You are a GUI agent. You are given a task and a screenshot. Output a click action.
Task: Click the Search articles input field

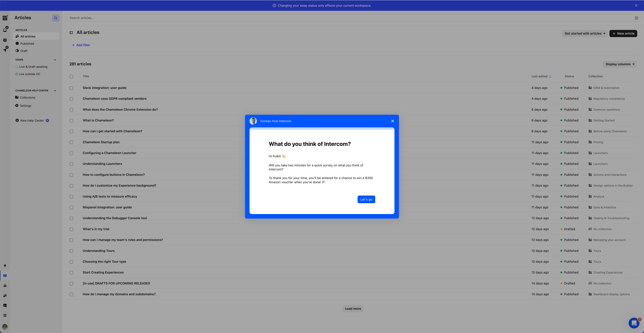point(350,18)
